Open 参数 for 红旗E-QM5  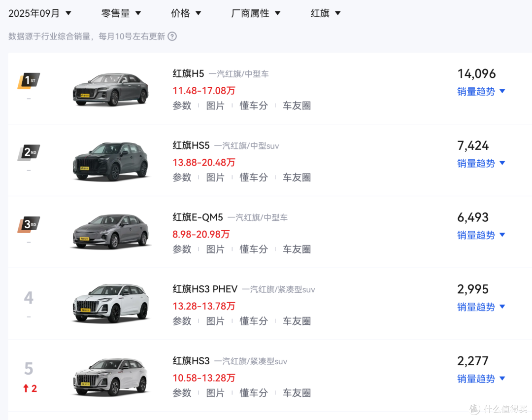tap(182, 249)
